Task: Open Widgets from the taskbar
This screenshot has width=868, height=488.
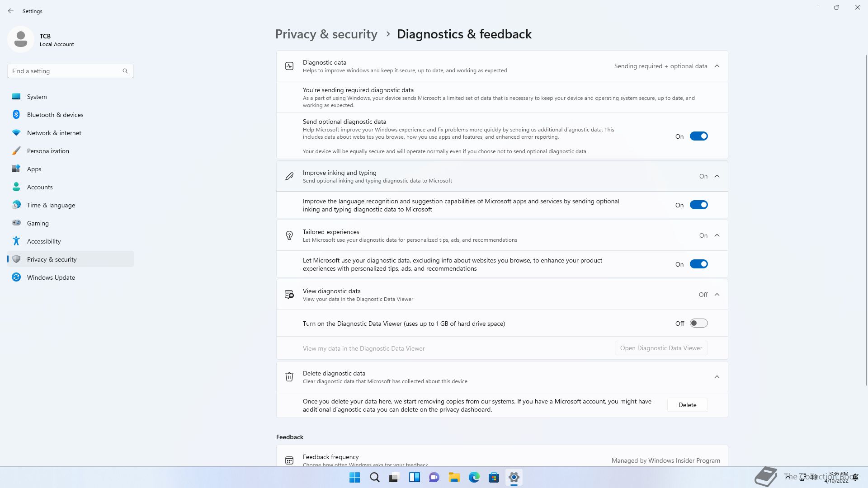Action: pyautogui.click(x=415, y=477)
